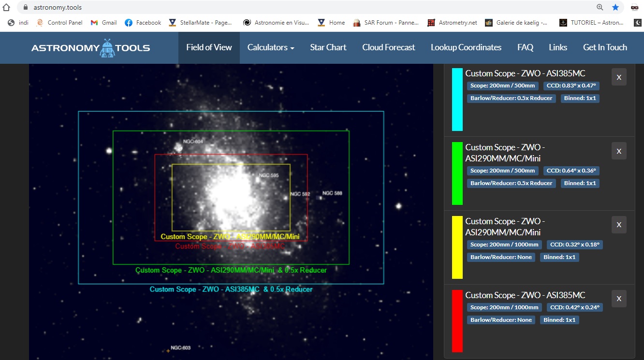Click the lock icon in the address bar
Viewport: 644px width, 360px height.
[x=26, y=7]
